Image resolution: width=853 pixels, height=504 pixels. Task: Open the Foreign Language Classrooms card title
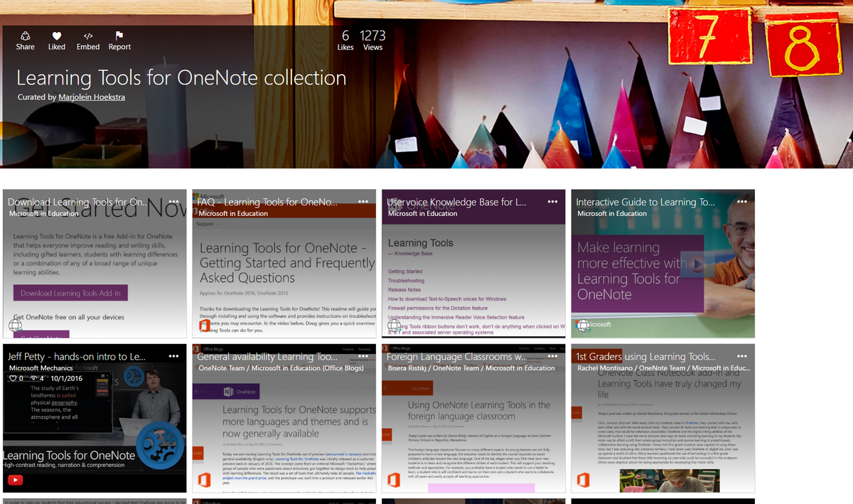pos(456,357)
